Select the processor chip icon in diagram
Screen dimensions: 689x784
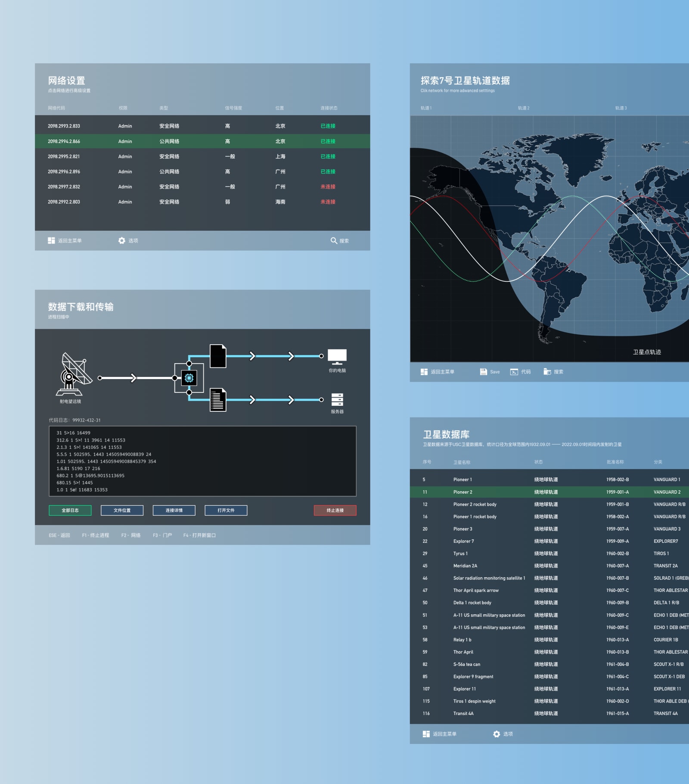[x=189, y=378]
